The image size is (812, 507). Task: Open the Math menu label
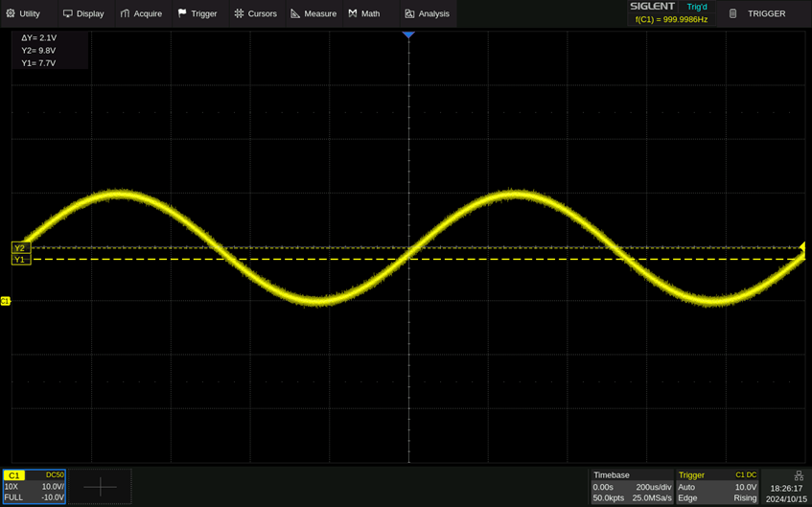tap(370, 13)
